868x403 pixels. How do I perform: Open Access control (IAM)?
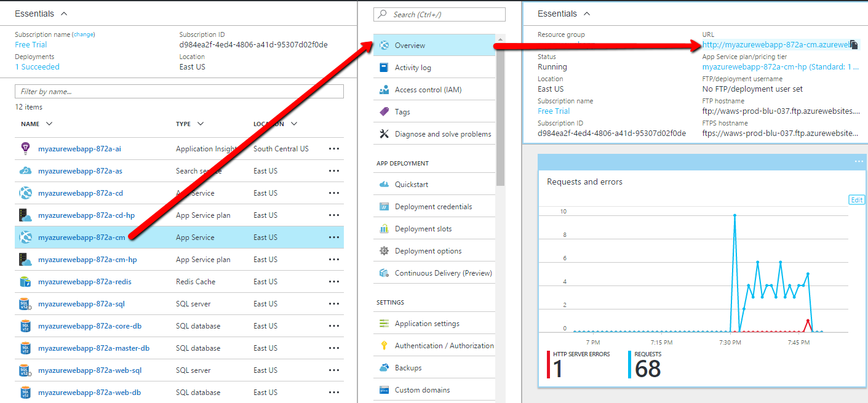pos(434,90)
